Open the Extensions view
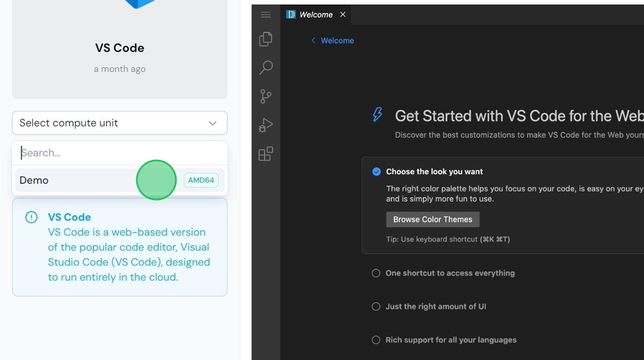This screenshot has height=360, width=644. 266,154
